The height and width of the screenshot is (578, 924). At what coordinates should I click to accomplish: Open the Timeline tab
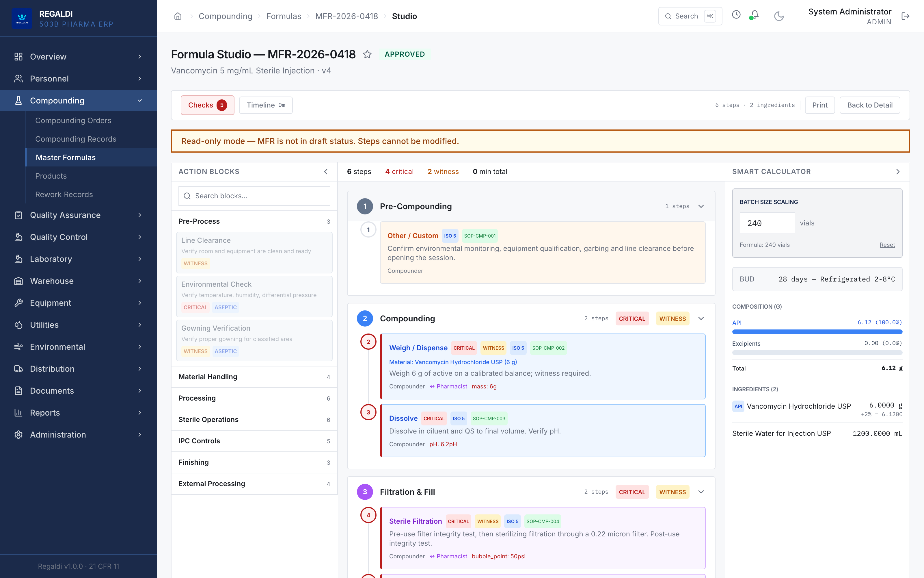tap(266, 105)
